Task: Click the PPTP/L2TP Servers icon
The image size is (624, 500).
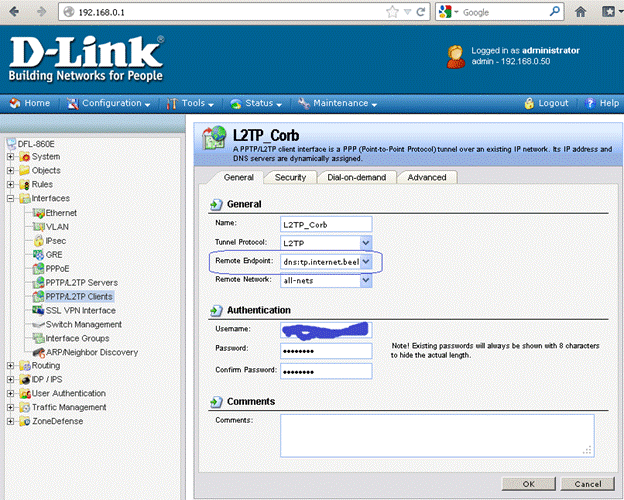Action: point(39,282)
